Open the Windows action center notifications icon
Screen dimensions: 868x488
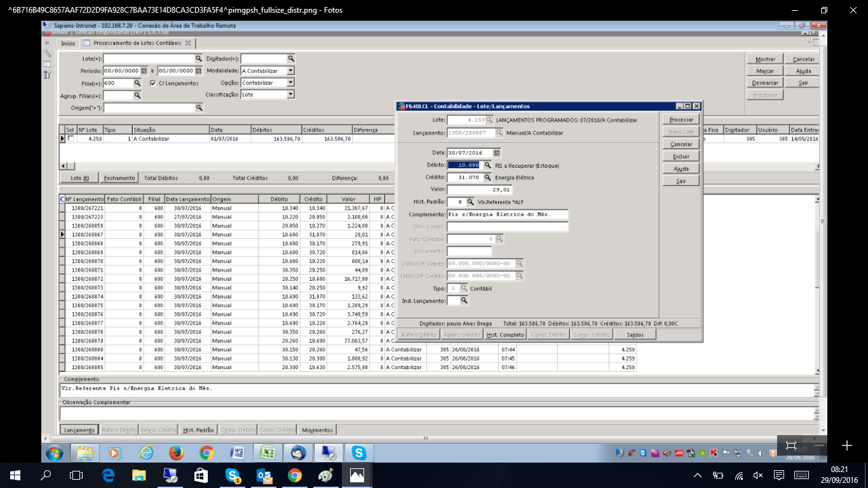[778, 475]
